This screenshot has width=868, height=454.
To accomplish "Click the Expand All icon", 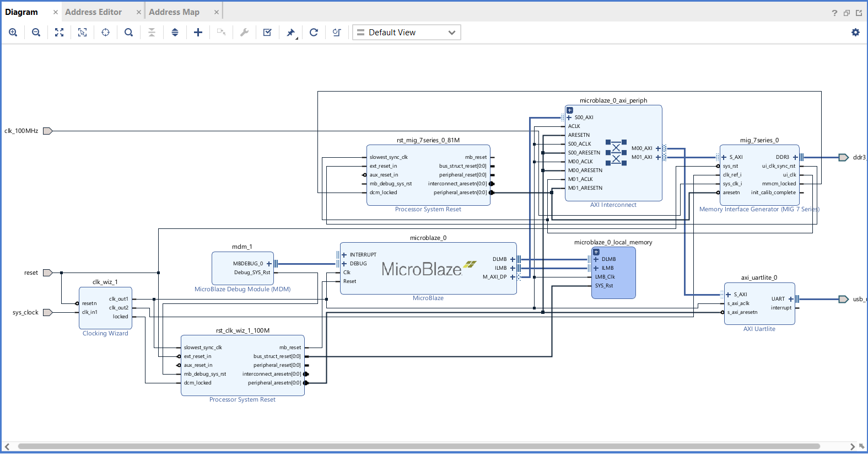I will click(175, 33).
